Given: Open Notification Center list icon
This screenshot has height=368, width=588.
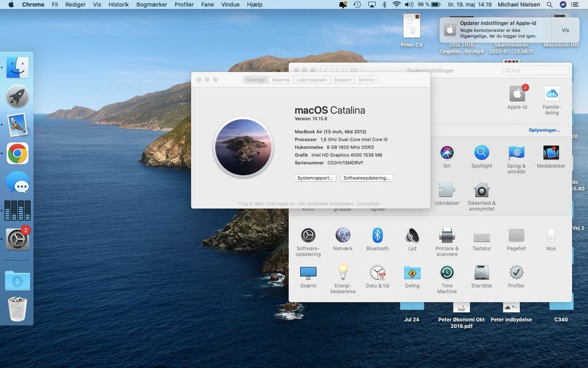Looking at the screenshot, I should (575, 4).
